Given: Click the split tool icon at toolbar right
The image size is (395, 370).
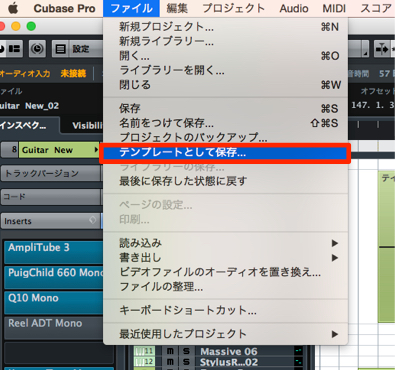Looking at the screenshot, I should 382,49.
